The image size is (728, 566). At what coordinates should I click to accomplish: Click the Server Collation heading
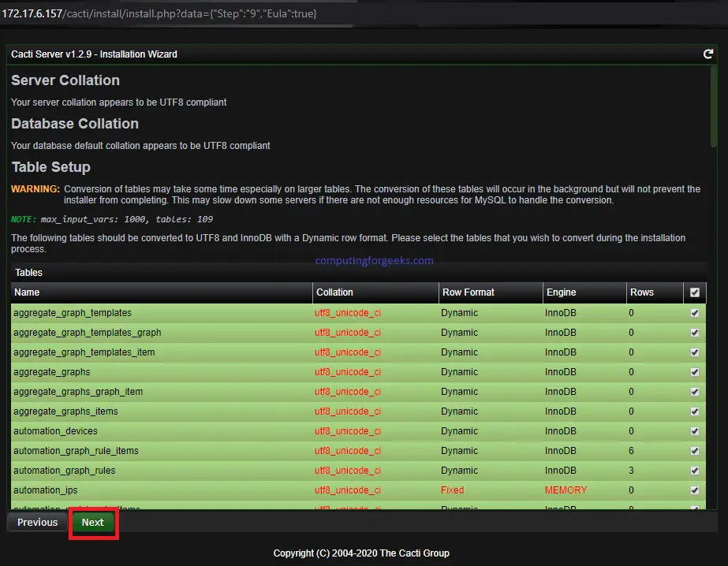(65, 80)
